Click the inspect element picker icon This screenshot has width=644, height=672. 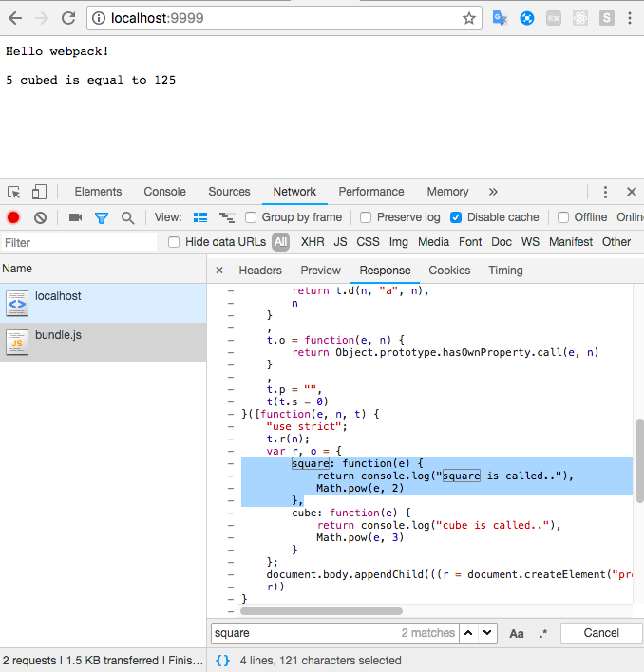[x=15, y=192]
